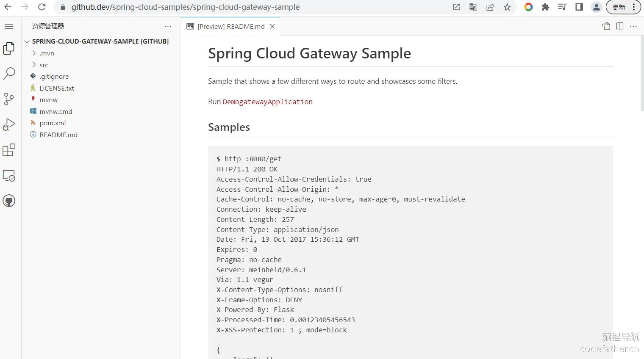This screenshot has height=359, width=644.
Task: Click the 资源管理器 explorer panel title
Action: click(x=48, y=26)
